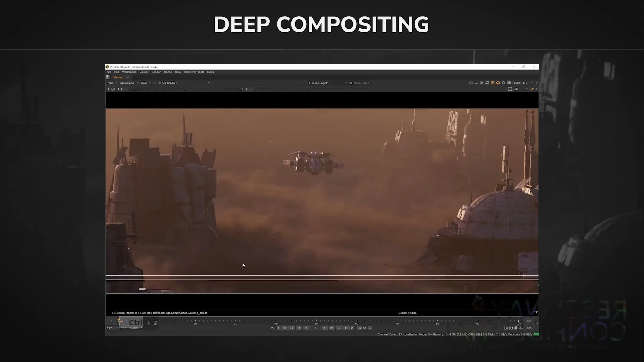Click the current frame number field
The width and height of the screenshot is (644, 362).
[315, 328]
